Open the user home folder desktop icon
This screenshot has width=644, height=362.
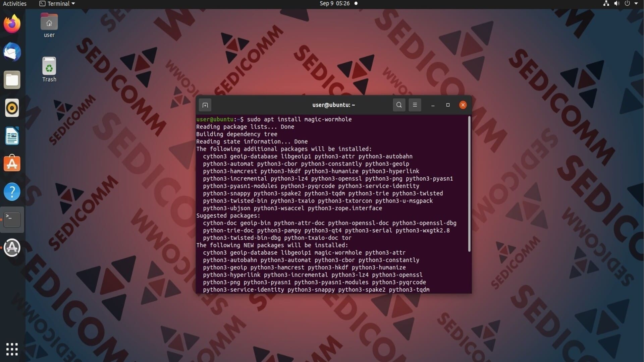49,25
